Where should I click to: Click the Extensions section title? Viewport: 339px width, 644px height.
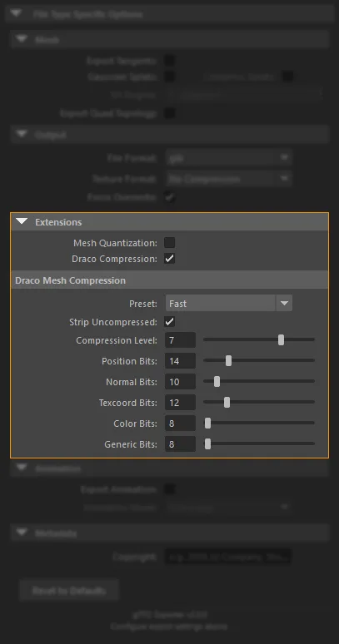pyautogui.click(x=58, y=222)
